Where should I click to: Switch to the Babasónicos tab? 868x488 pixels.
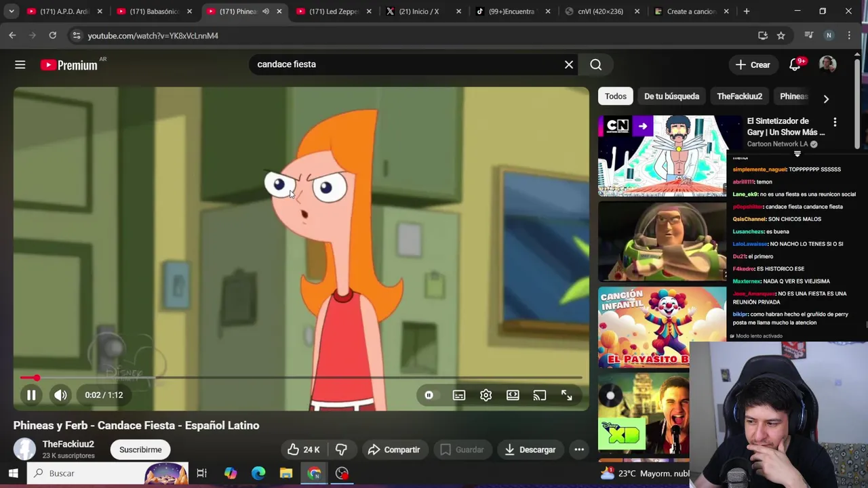click(x=154, y=12)
